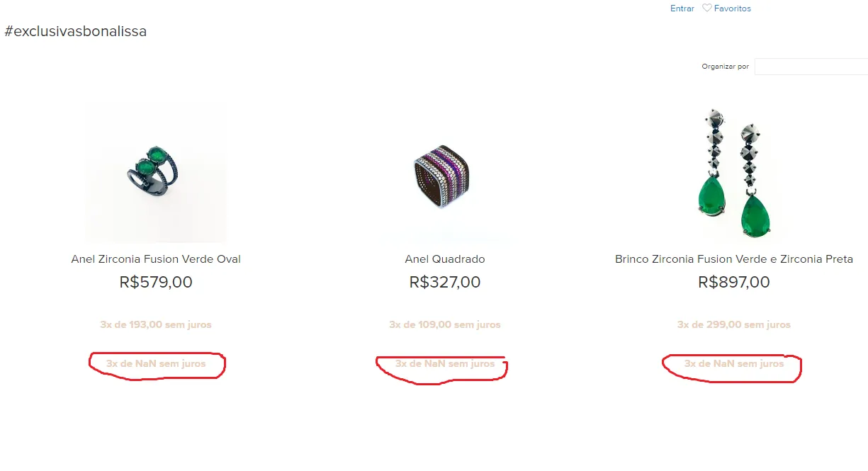
Task: Open the green teardrop earrings image
Action: (x=733, y=174)
